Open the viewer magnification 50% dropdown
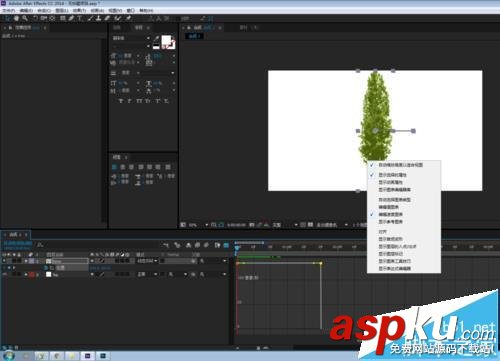The height and width of the screenshot is (361, 500). click(206, 225)
